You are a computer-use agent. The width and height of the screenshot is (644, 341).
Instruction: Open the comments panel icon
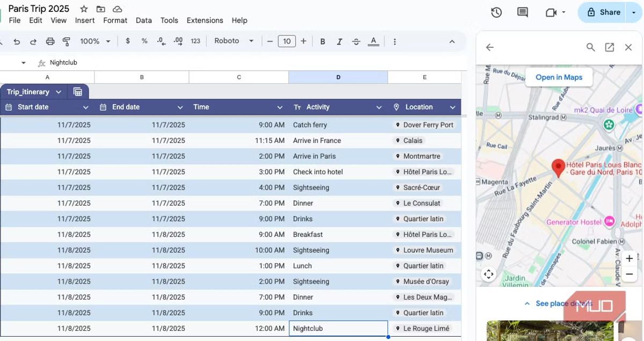522,12
